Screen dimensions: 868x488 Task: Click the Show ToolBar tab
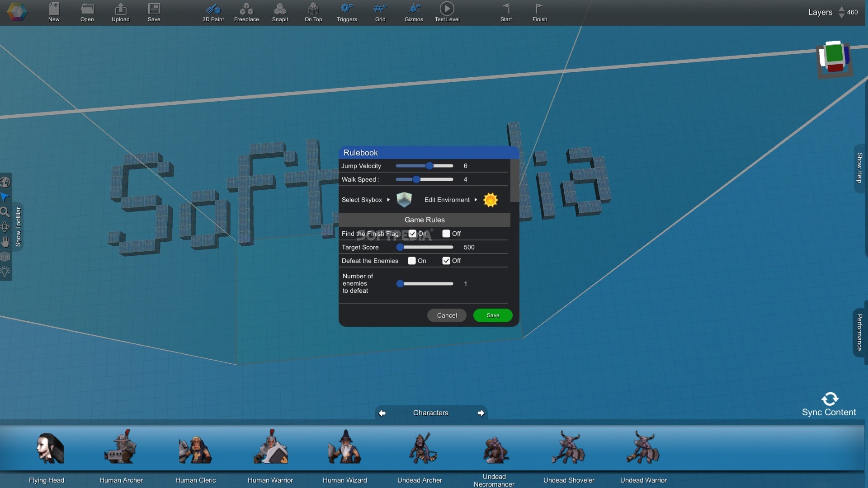tap(18, 227)
